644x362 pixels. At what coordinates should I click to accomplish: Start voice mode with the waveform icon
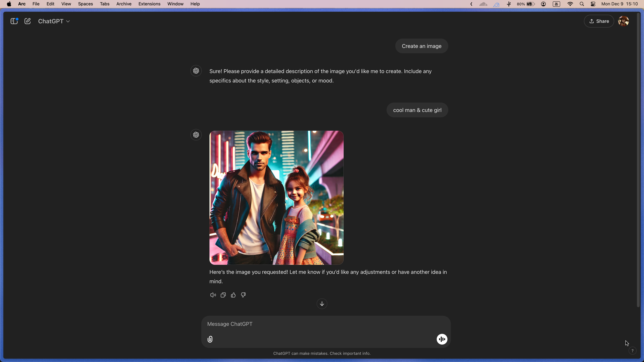point(442,339)
